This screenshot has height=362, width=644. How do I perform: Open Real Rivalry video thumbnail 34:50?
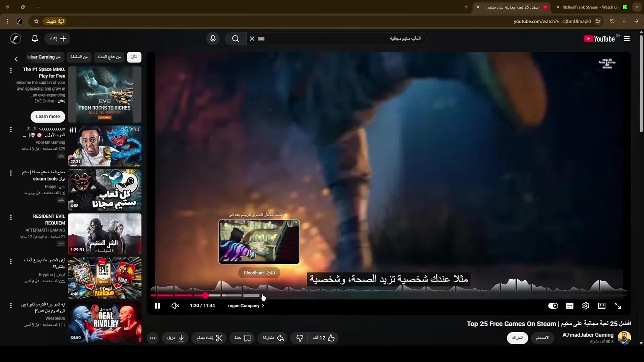coord(105,322)
